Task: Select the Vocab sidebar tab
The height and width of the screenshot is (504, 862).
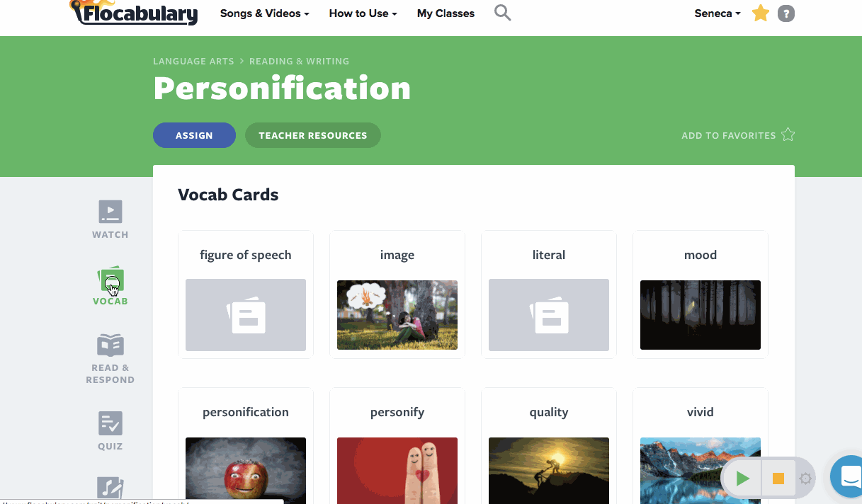Action: tap(110, 285)
